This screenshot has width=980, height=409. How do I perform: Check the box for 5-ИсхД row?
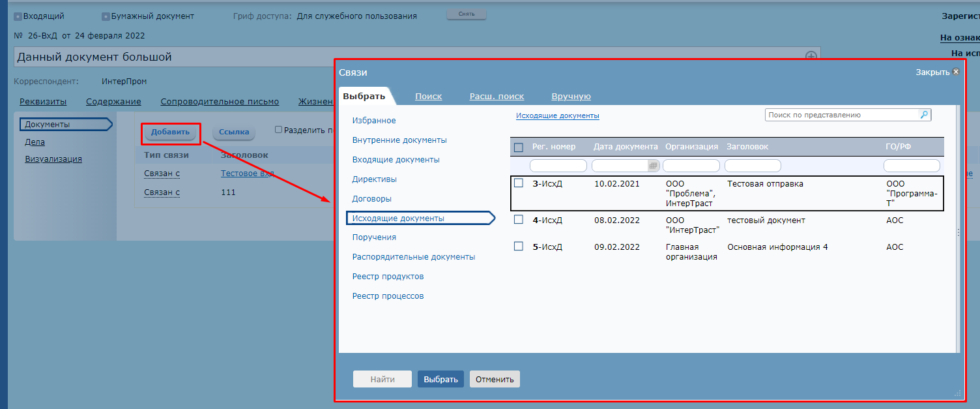[x=519, y=247]
